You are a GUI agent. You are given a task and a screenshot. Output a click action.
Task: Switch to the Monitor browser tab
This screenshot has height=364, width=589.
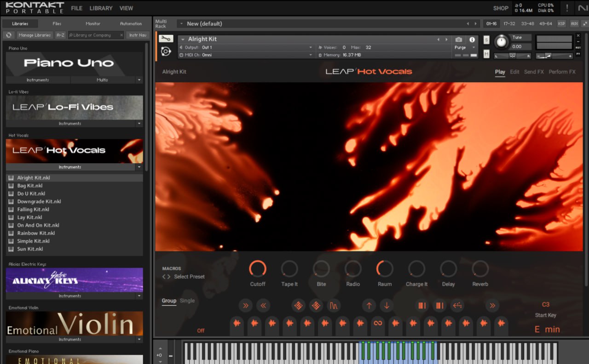(x=93, y=23)
